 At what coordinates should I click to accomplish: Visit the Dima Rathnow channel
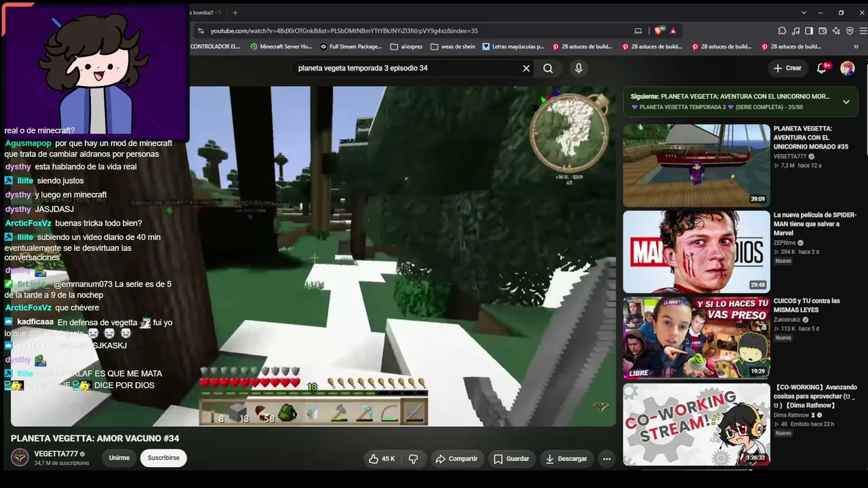point(791,415)
